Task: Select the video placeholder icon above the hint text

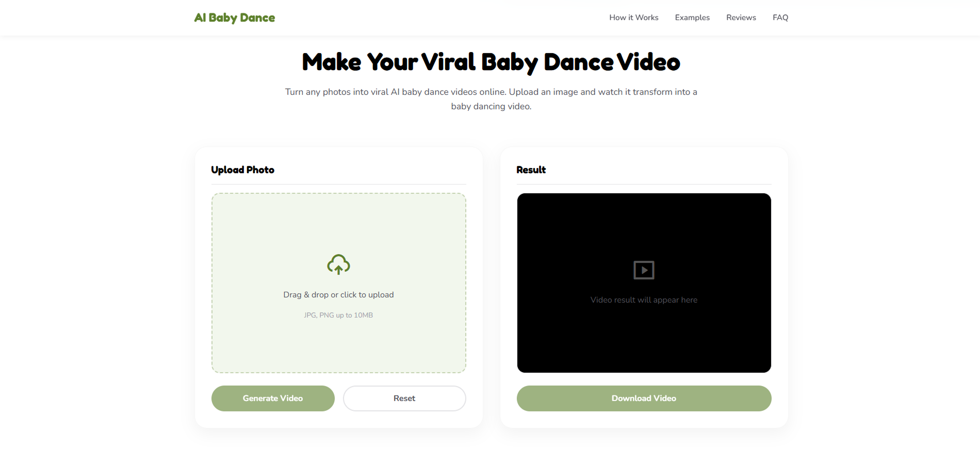Action: (643, 270)
